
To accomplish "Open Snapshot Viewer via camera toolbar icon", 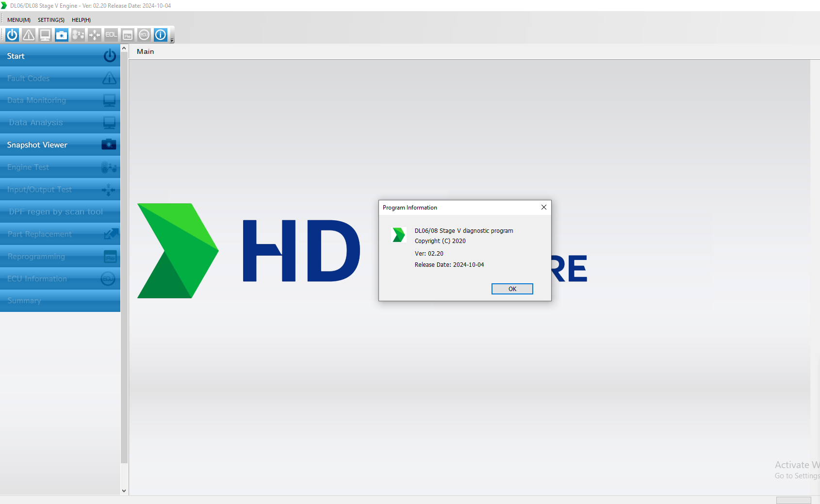I will click(x=62, y=35).
